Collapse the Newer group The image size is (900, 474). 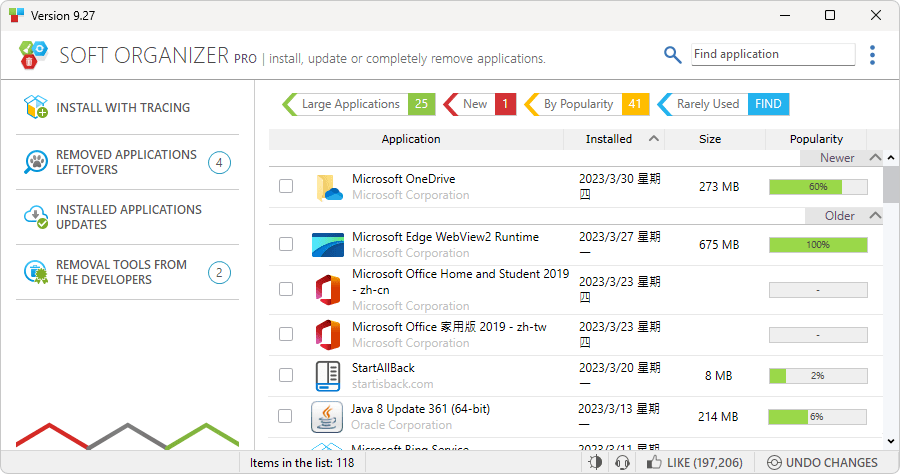point(875,157)
